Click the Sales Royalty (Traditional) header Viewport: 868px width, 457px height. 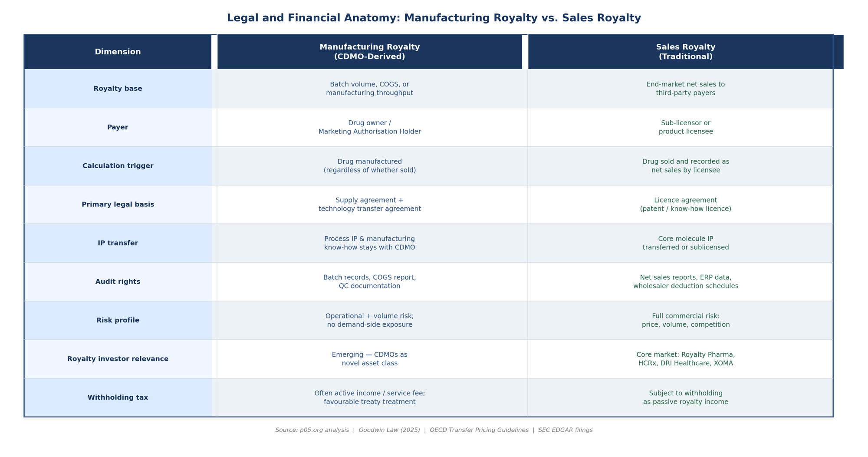[685, 52]
